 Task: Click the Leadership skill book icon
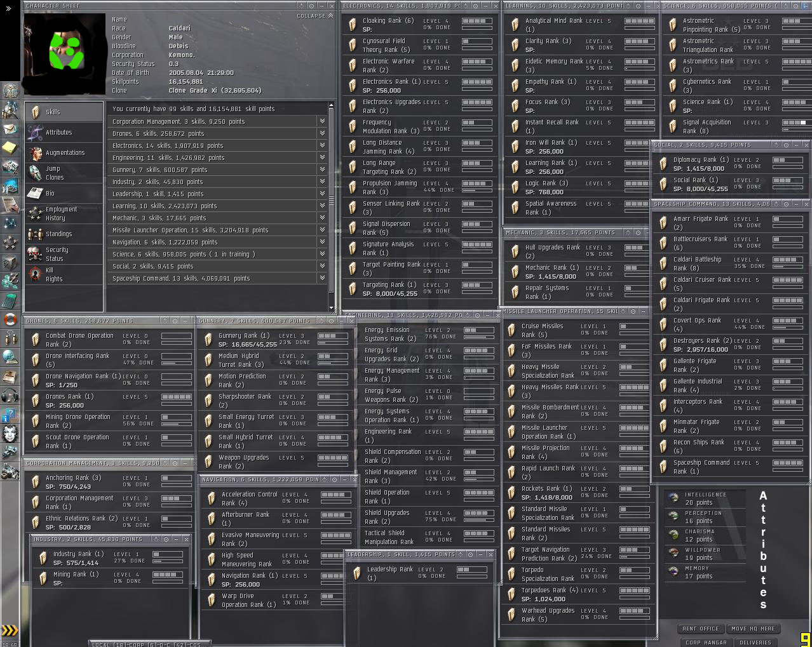tap(358, 573)
